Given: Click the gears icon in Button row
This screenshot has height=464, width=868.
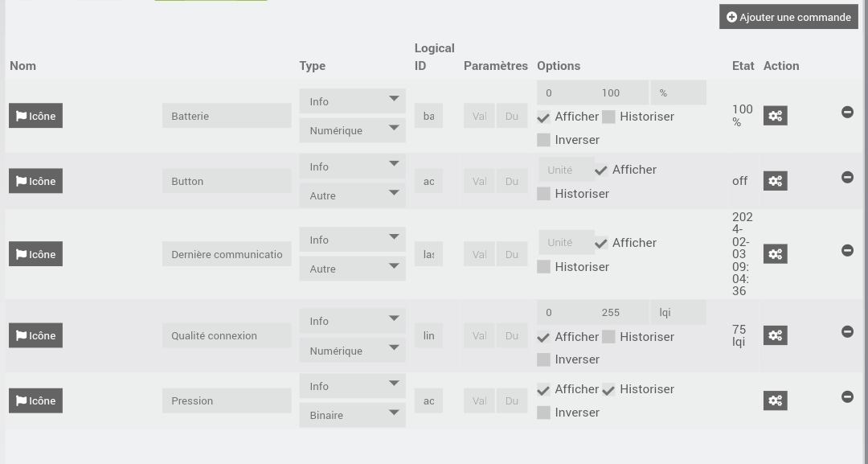Looking at the screenshot, I should [775, 181].
